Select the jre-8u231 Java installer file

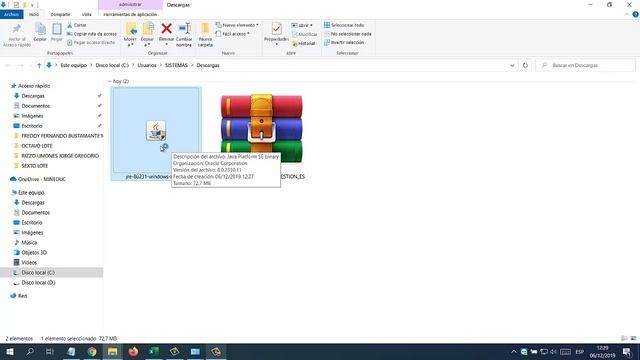pos(156,133)
